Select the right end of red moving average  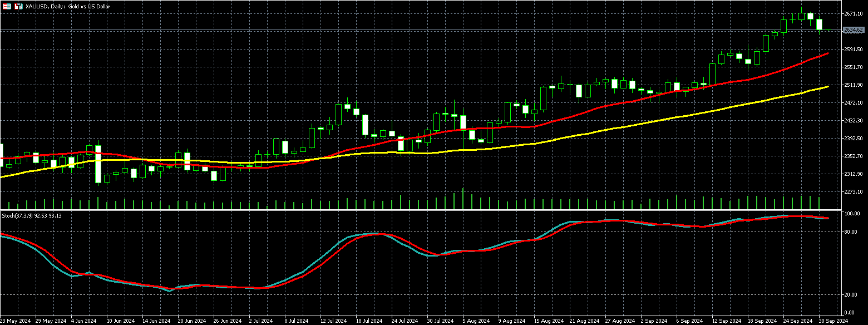(827, 53)
